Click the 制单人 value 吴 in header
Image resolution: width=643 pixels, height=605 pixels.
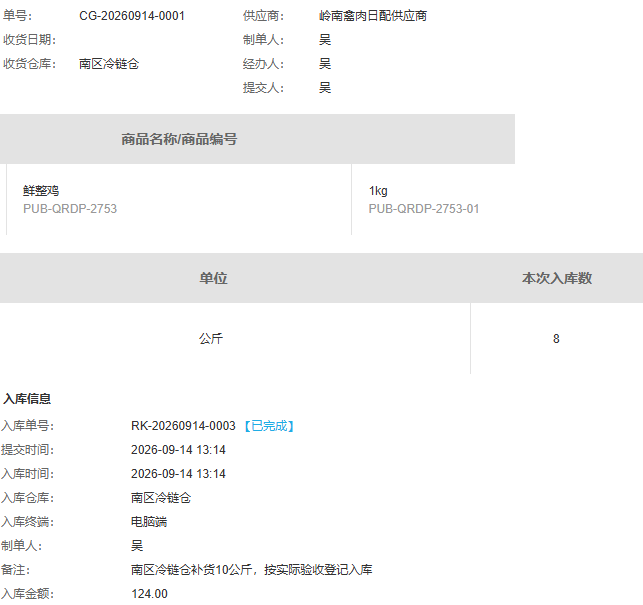point(325,40)
